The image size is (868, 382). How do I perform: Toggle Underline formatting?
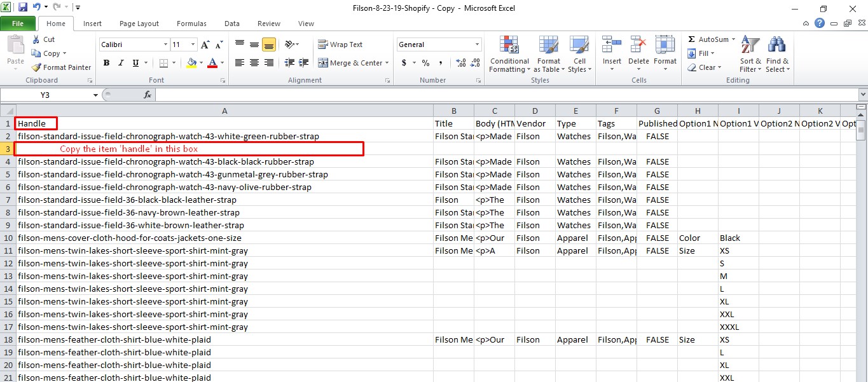(135, 63)
